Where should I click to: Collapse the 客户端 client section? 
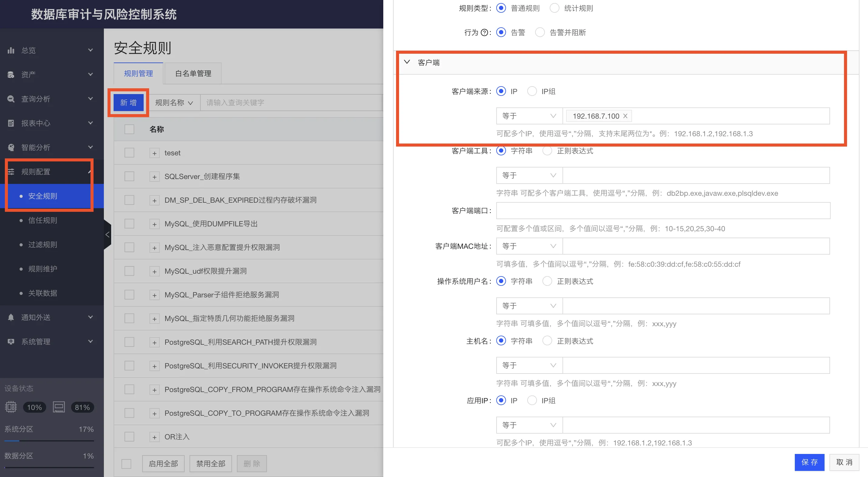click(407, 62)
